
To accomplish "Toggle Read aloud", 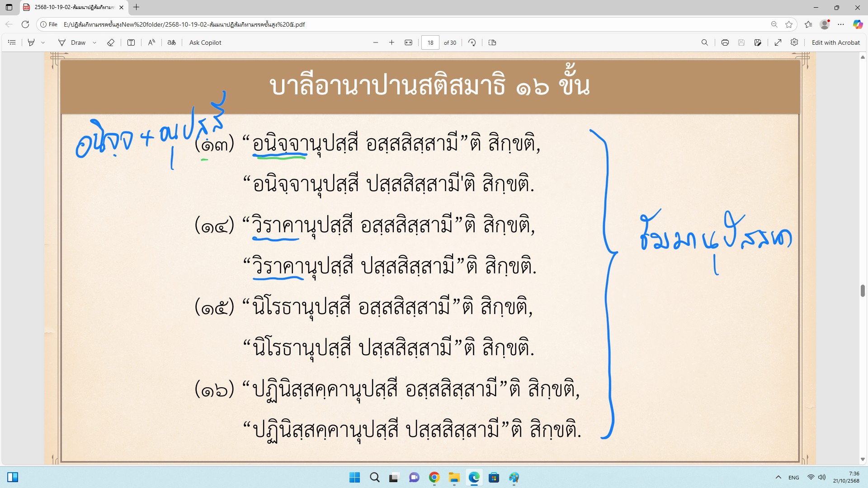I will tap(151, 42).
